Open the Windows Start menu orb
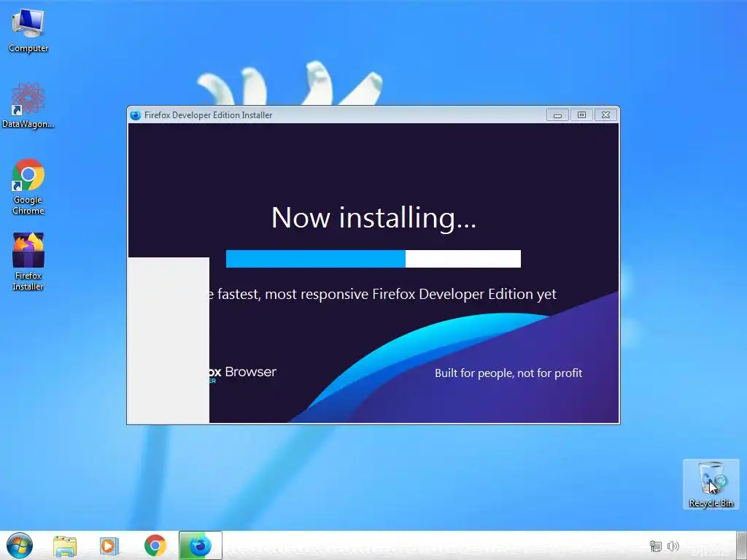747x560 pixels. tap(20, 545)
